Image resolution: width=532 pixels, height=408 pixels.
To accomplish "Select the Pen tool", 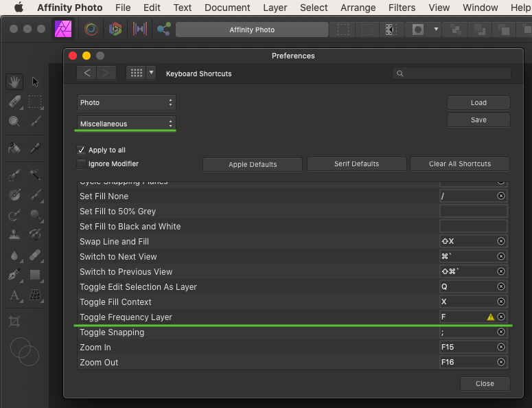I will point(14,275).
